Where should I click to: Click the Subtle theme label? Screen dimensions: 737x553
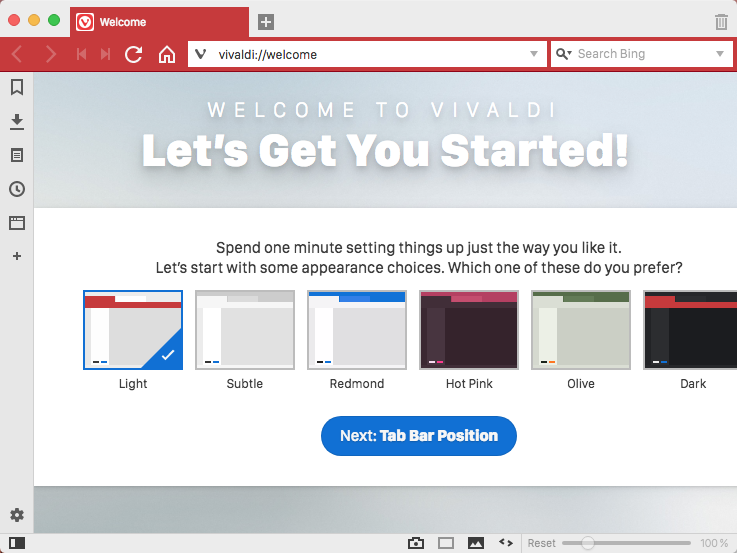[x=245, y=384]
